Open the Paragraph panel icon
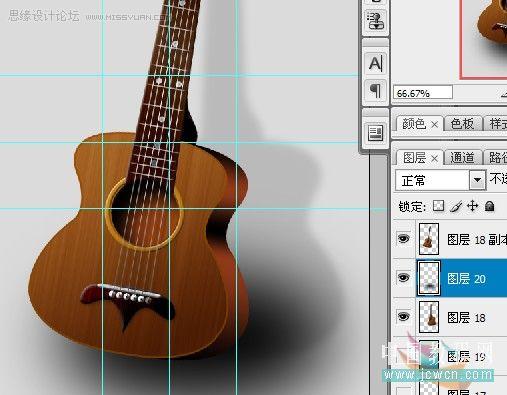 [x=375, y=90]
